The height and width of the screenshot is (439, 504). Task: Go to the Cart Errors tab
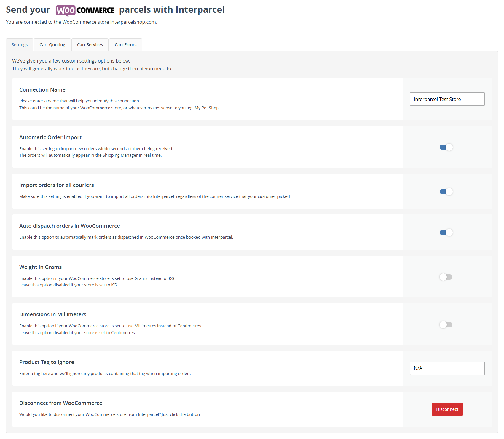pos(125,45)
